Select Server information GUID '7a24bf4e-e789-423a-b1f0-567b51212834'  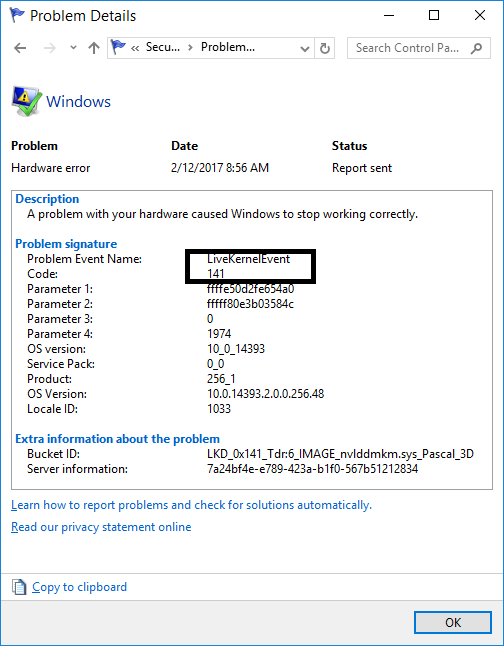[x=312, y=469]
